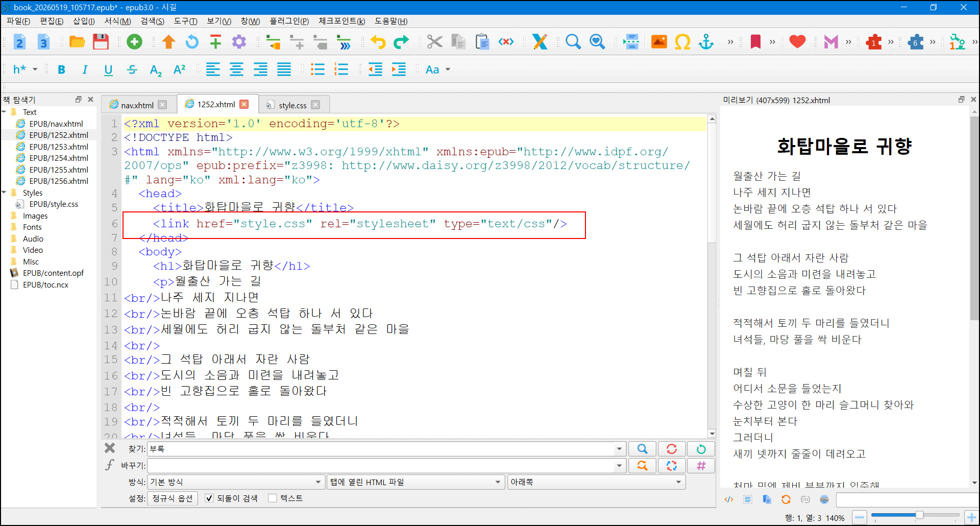Save the book with the floppy icon

point(101,42)
